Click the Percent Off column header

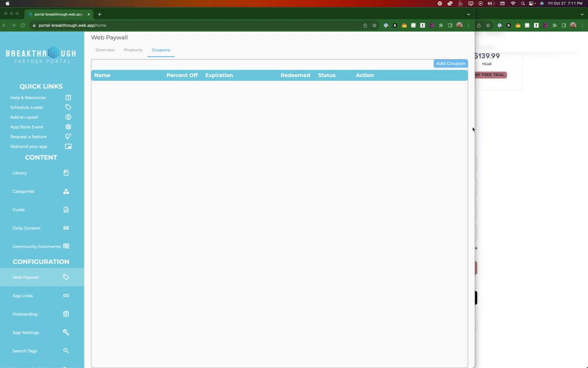click(x=182, y=75)
